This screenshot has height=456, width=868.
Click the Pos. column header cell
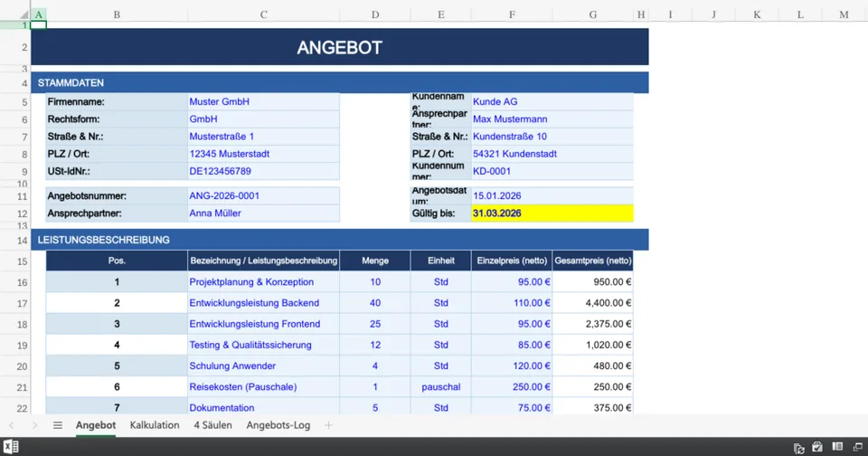pyautogui.click(x=117, y=261)
